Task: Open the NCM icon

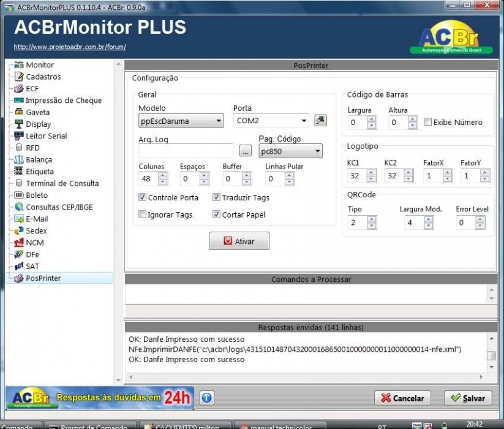Action: click(x=19, y=243)
